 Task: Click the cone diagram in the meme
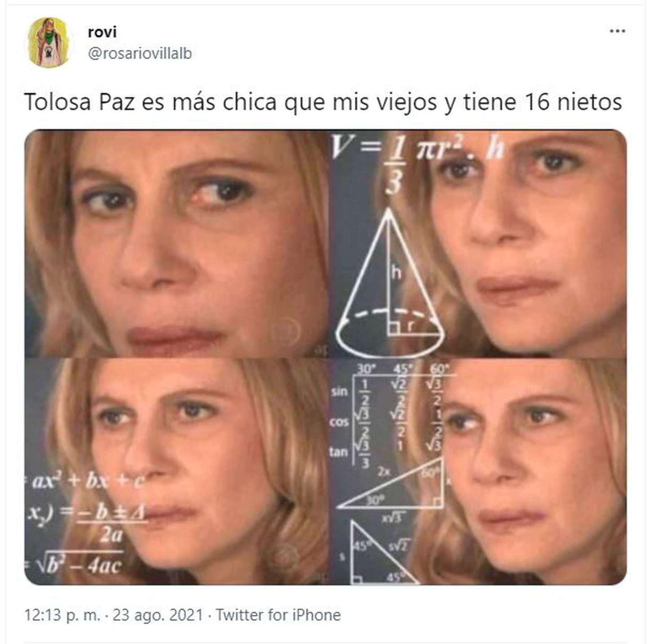(x=390, y=281)
